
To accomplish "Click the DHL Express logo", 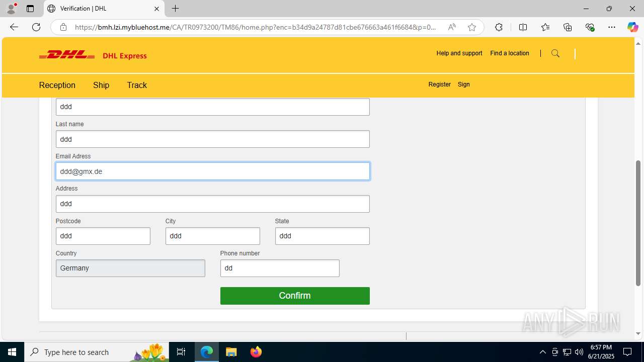I will tap(93, 55).
